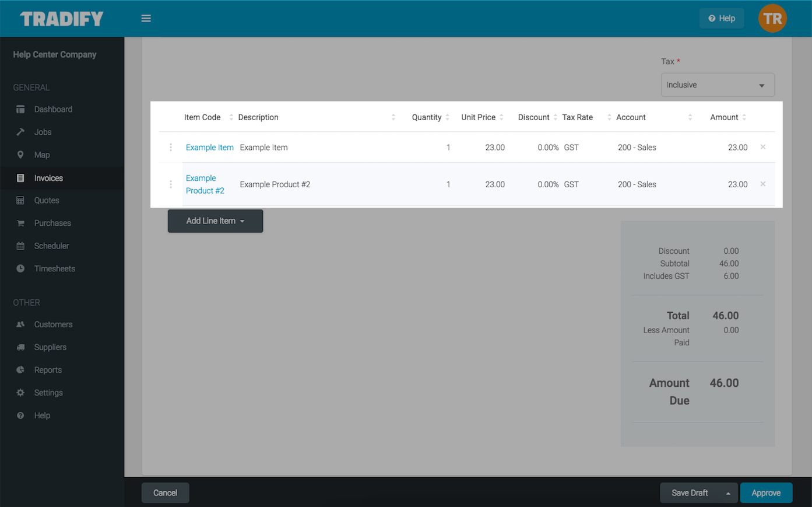Click the Customers people icon
This screenshot has width=812, height=507.
click(20, 324)
